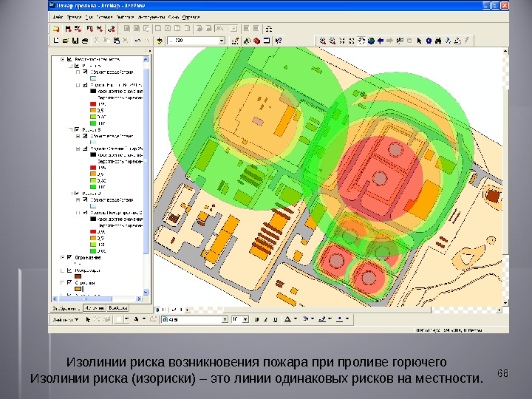Open the font size dropdown arrow
532x399 pixels.
[245, 320]
